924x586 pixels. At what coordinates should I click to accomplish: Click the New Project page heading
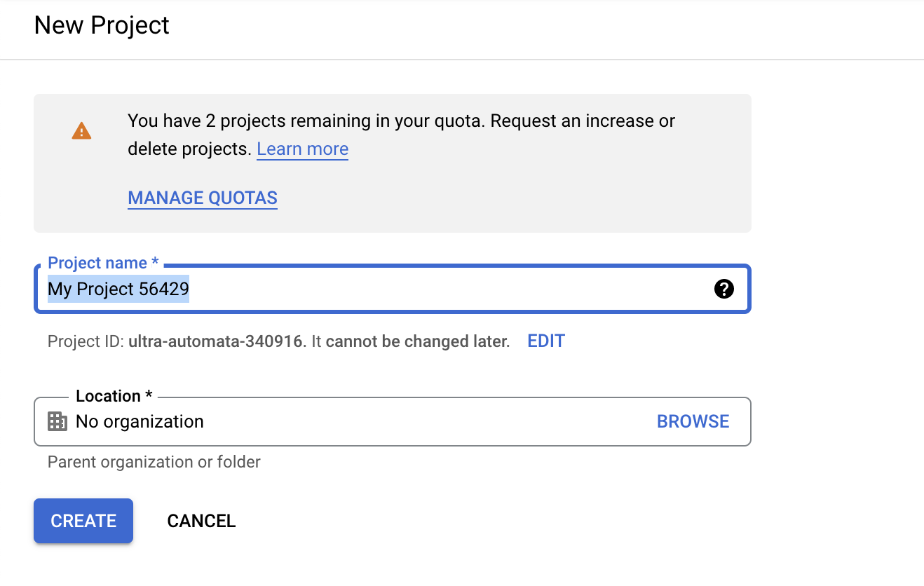coord(102,25)
